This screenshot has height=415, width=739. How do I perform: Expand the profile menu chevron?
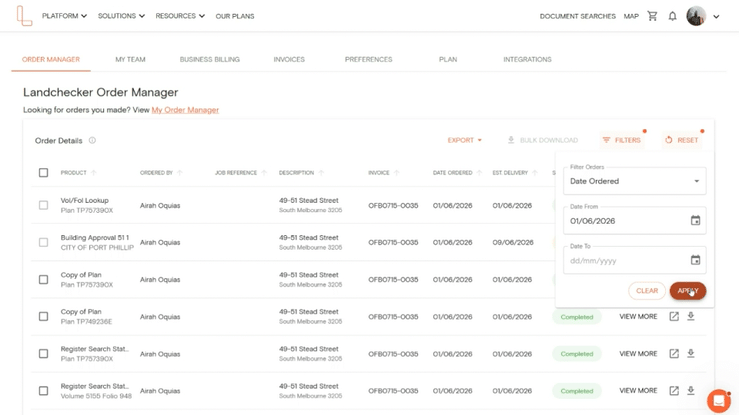(716, 16)
